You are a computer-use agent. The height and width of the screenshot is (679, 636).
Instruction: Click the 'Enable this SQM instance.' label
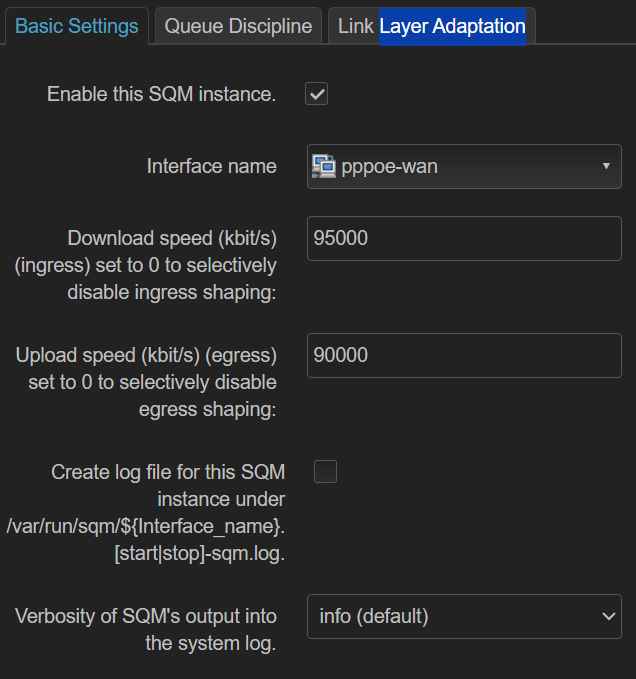click(161, 94)
